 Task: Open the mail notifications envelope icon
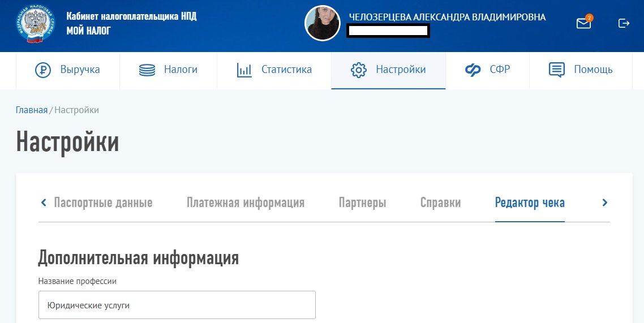pos(583,23)
